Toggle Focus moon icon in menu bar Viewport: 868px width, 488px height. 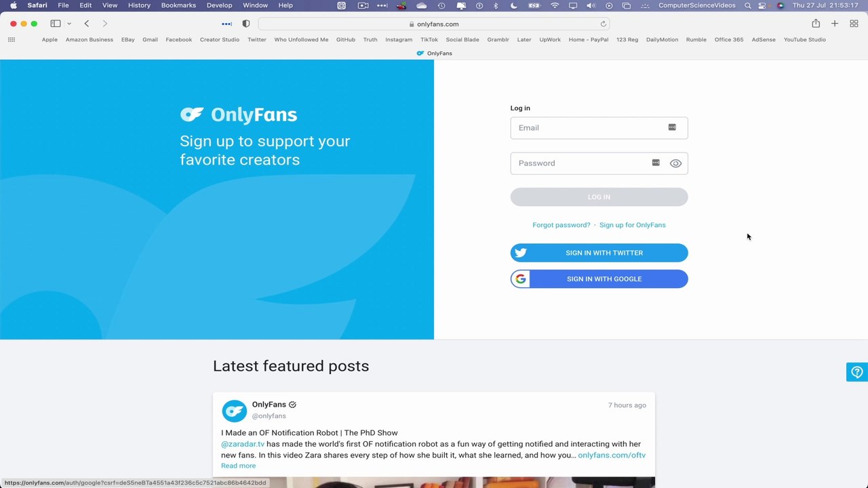tap(513, 5)
